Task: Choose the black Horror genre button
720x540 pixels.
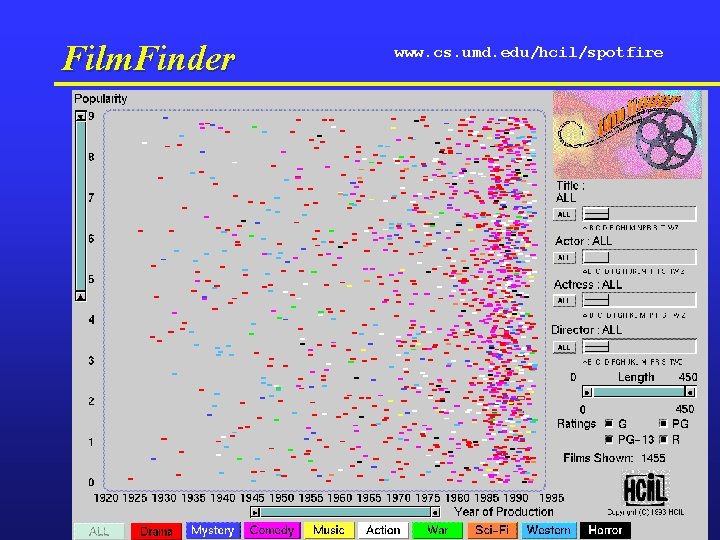Action: pyautogui.click(x=605, y=530)
